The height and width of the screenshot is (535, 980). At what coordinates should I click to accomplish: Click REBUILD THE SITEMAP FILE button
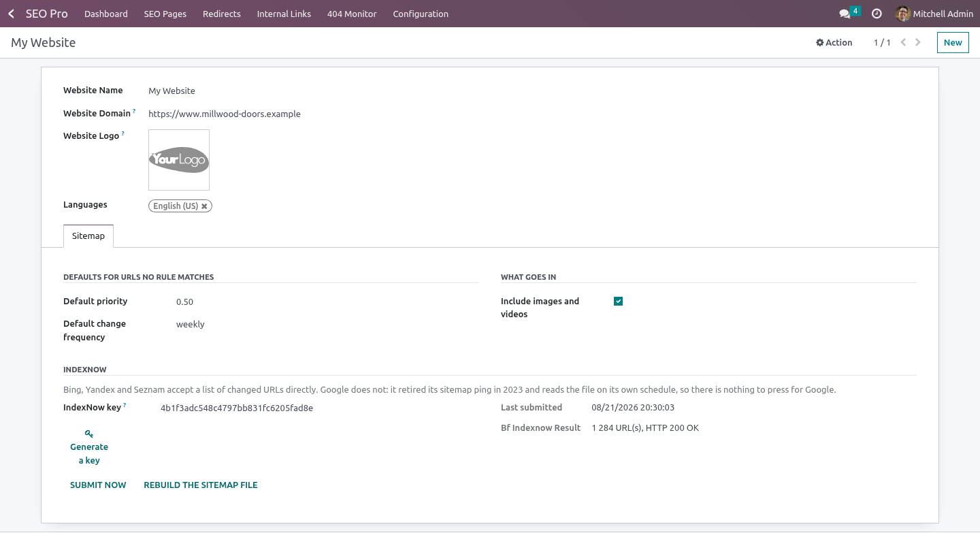(201, 485)
